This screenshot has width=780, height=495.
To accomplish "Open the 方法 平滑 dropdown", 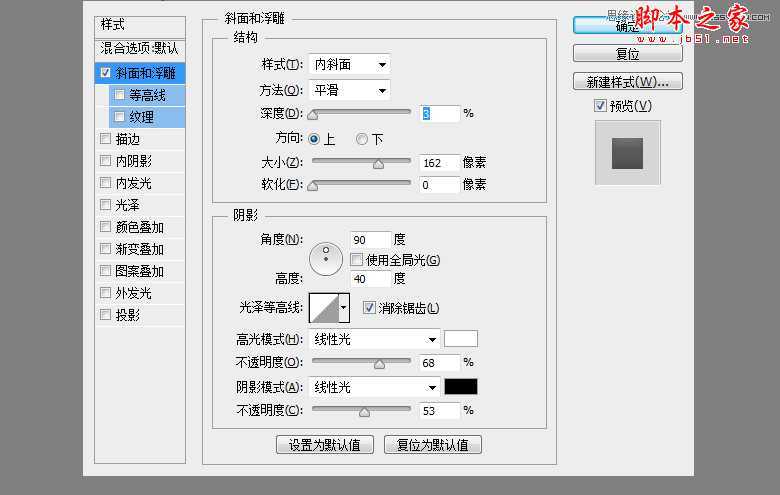I will click(x=348, y=91).
